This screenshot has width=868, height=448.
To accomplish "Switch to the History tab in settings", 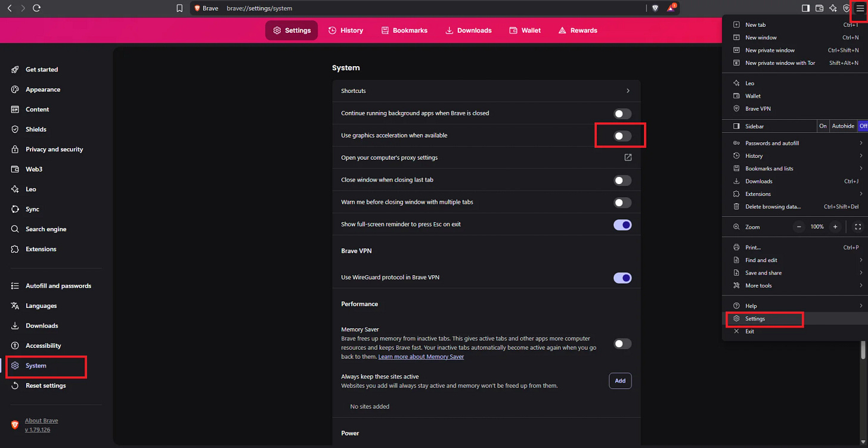I will pos(346,30).
